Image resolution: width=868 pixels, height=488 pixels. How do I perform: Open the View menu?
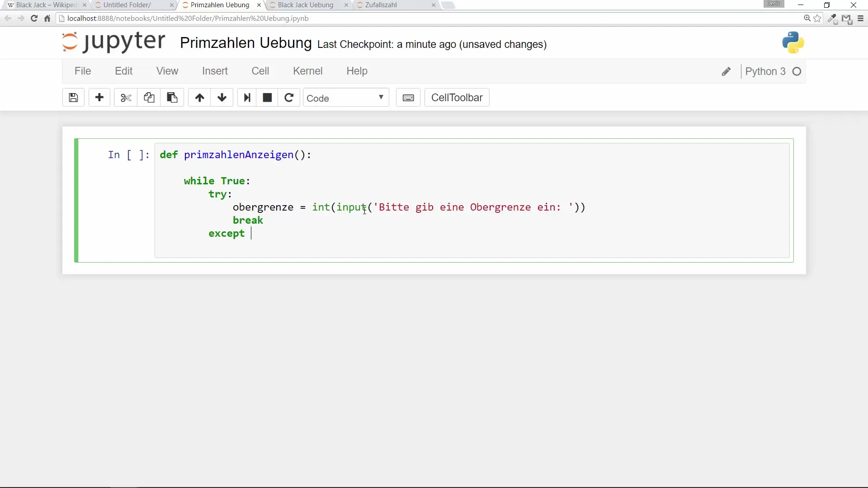coord(167,71)
